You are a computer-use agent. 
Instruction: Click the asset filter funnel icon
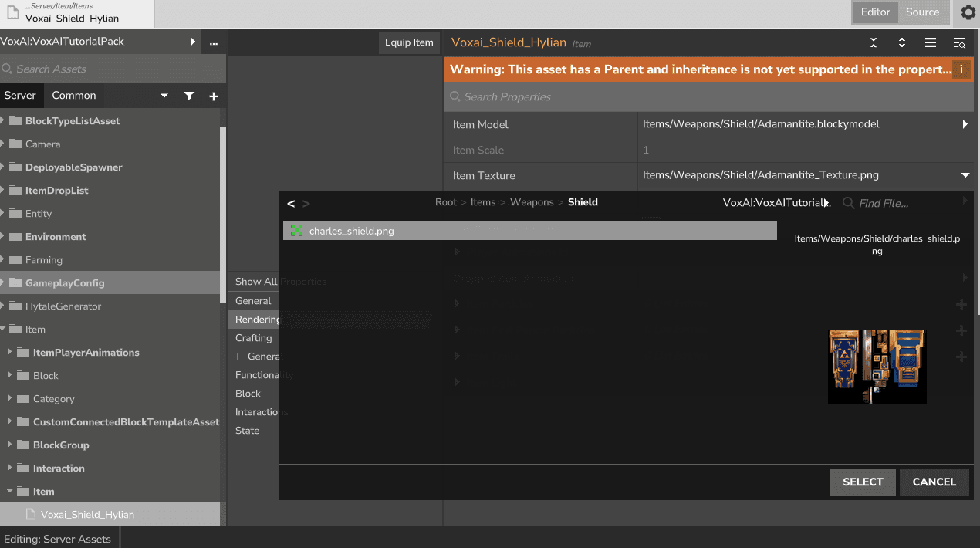(189, 96)
